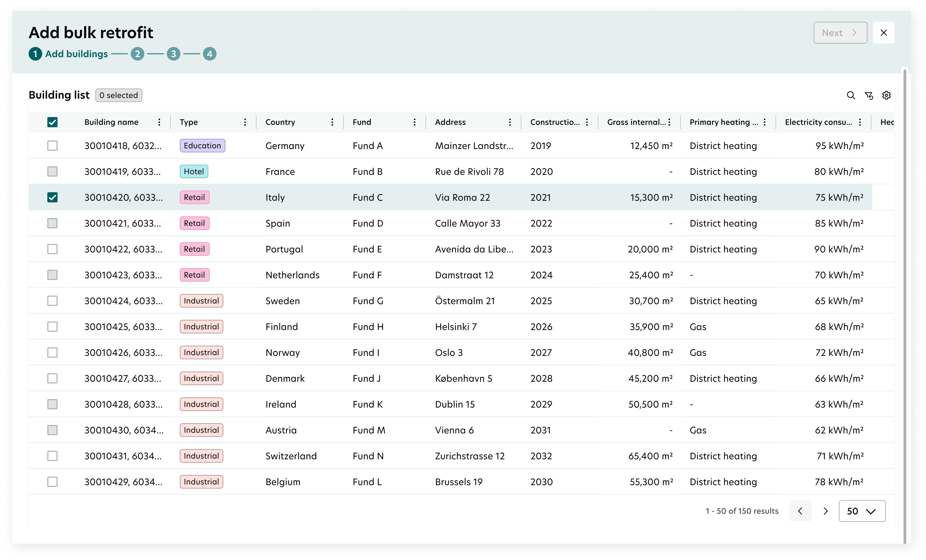The image size is (926, 560).
Task: Click the filter icon above the table
Action: [x=868, y=95]
